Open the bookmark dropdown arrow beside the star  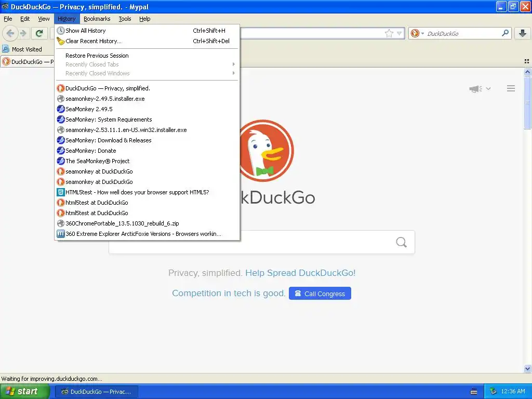(400, 33)
